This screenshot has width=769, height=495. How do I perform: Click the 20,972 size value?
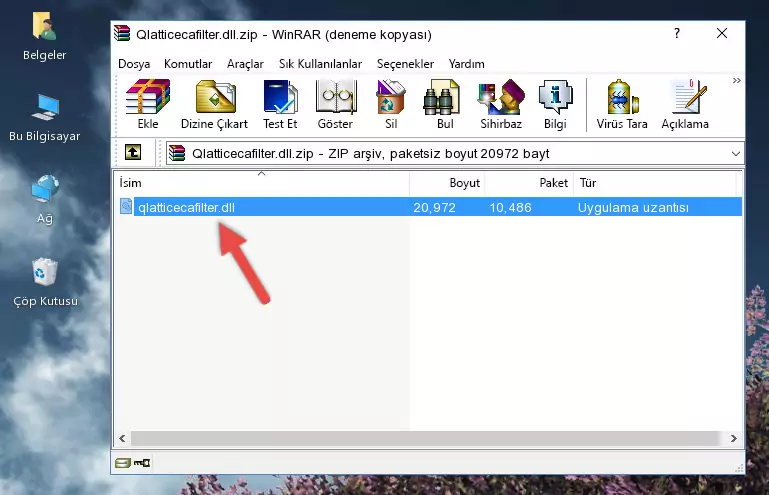point(434,208)
